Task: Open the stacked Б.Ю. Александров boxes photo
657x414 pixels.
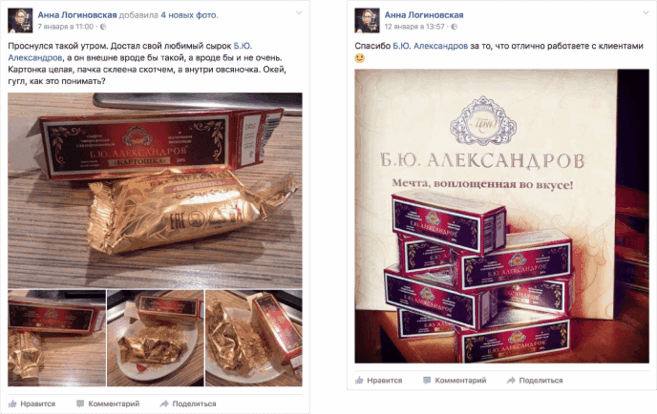Action: point(502,216)
